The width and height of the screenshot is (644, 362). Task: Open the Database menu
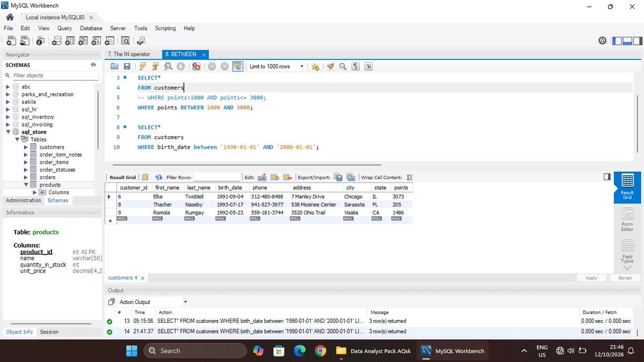[91, 28]
